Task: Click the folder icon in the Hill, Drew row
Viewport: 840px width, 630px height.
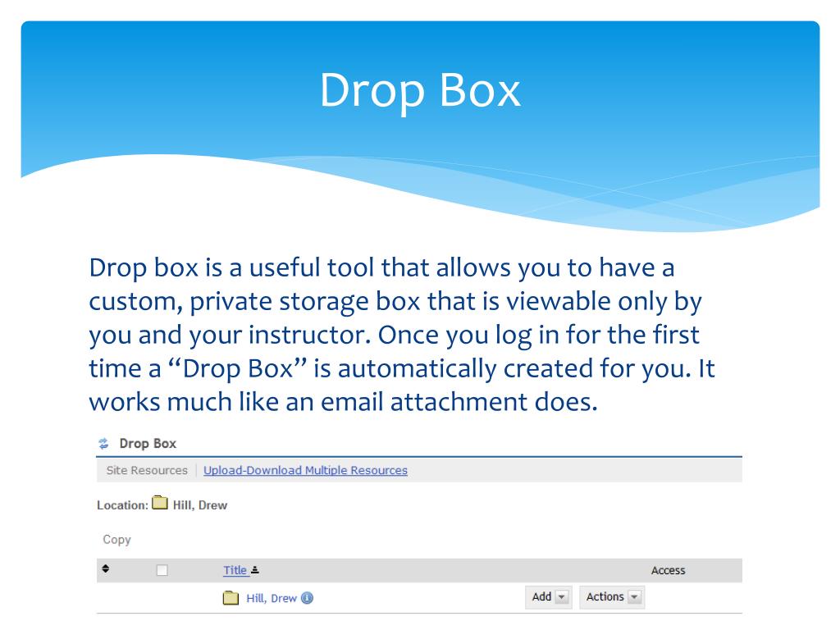Action: 231,598
